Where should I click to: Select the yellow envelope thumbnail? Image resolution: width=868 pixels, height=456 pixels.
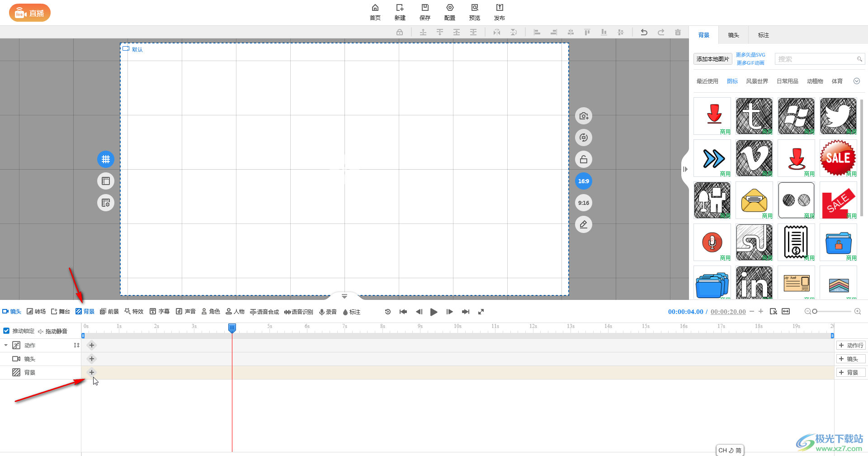754,200
